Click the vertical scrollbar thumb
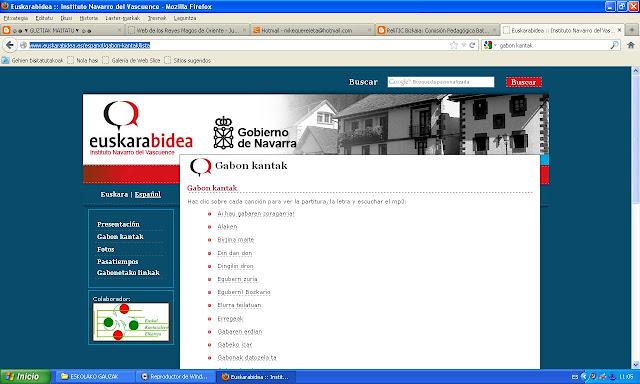Image resolution: width=640 pixels, height=384 pixels. coord(636,139)
